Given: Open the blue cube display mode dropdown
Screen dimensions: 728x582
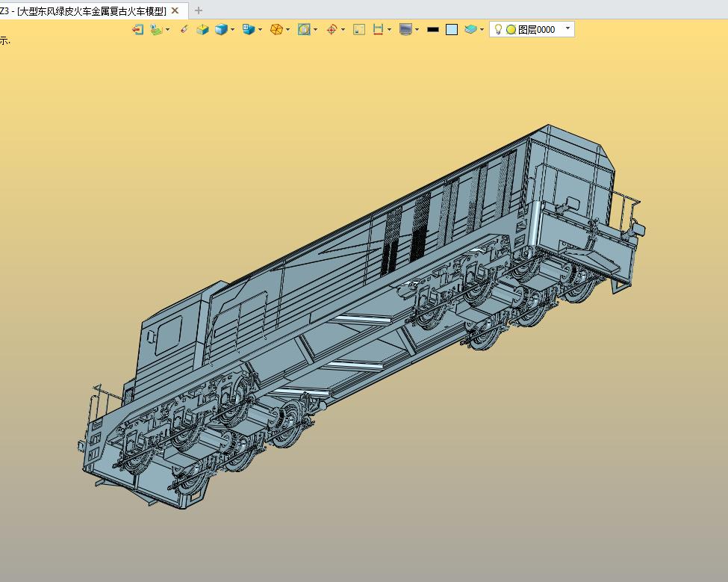Looking at the screenshot, I should click(x=233, y=30).
